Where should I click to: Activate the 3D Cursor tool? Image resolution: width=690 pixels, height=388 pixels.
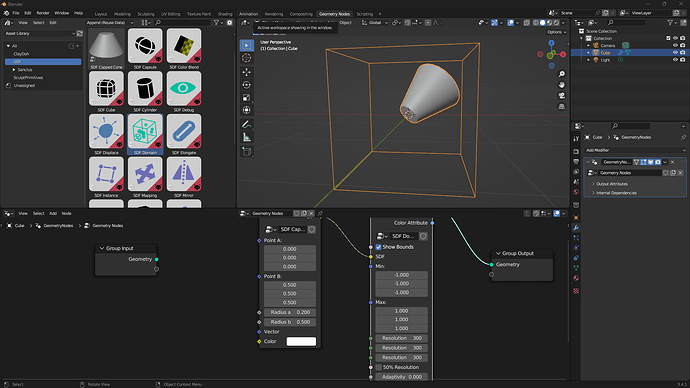[x=246, y=58]
